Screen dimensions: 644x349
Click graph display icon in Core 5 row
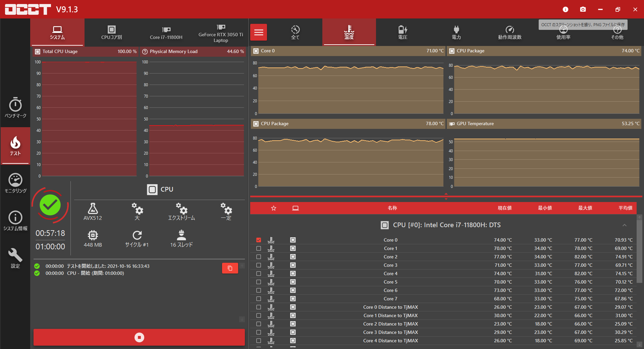point(293,282)
